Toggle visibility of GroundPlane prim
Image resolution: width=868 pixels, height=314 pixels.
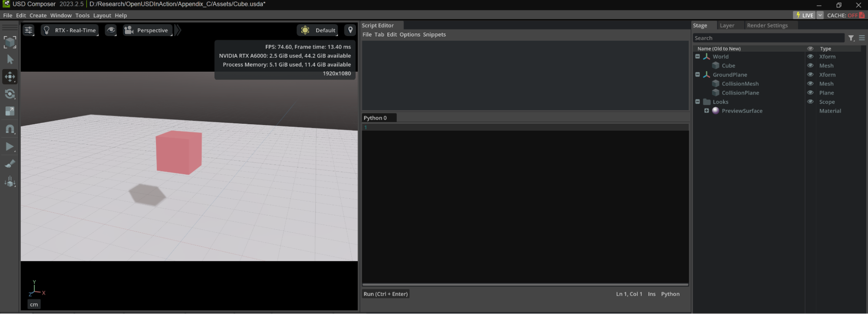tap(810, 75)
